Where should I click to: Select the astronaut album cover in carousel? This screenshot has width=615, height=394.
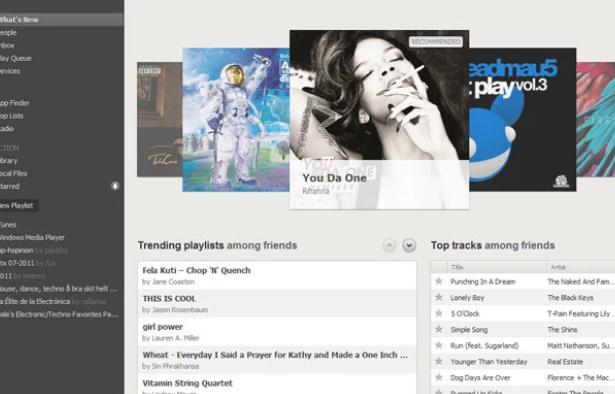coord(236,120)
